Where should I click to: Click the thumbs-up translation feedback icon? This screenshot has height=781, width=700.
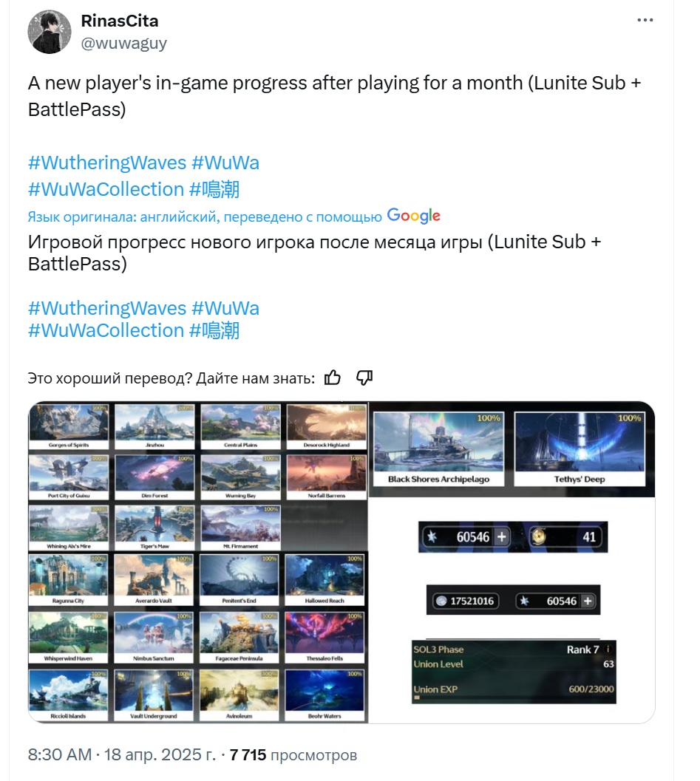(333, 378)
